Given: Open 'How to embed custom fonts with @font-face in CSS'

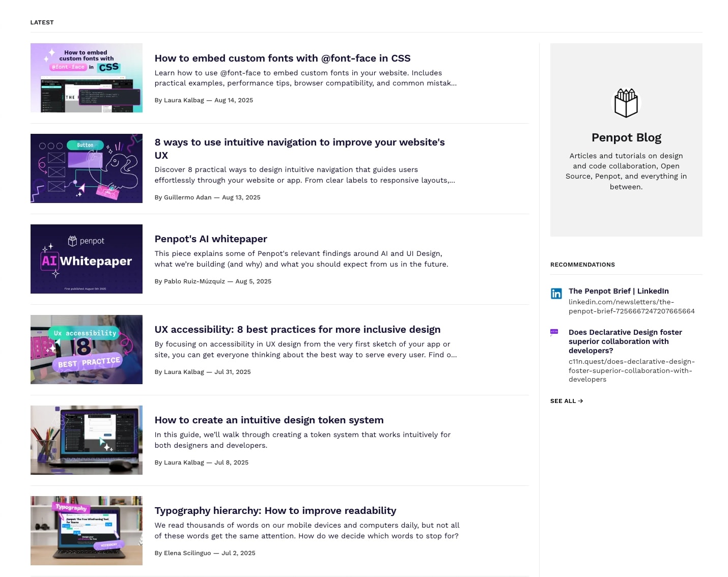Looking at the screenshot, I should (283, 58).
